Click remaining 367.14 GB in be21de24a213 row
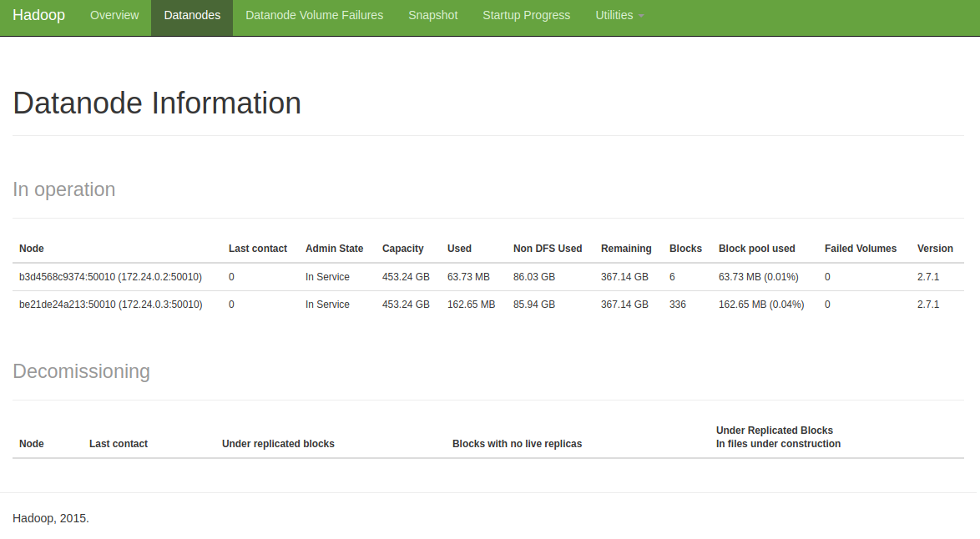The image size is (980, 539). (625, 305)
